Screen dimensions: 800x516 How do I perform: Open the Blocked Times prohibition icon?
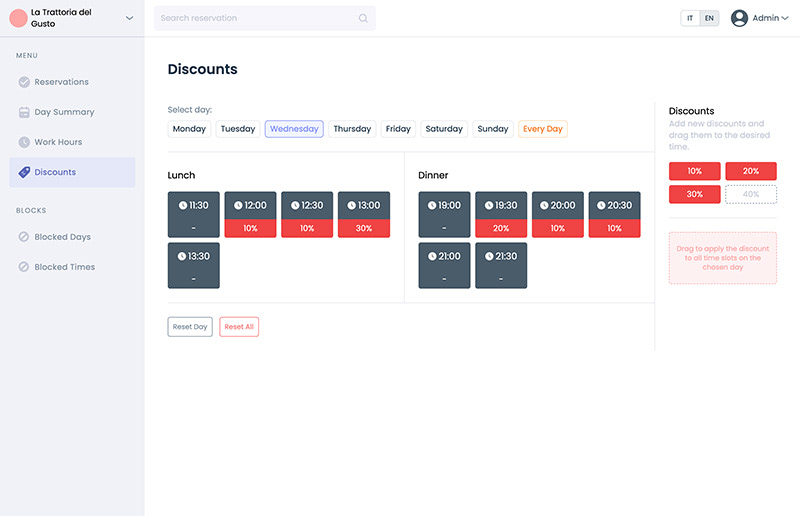click(x=23, y=267)
